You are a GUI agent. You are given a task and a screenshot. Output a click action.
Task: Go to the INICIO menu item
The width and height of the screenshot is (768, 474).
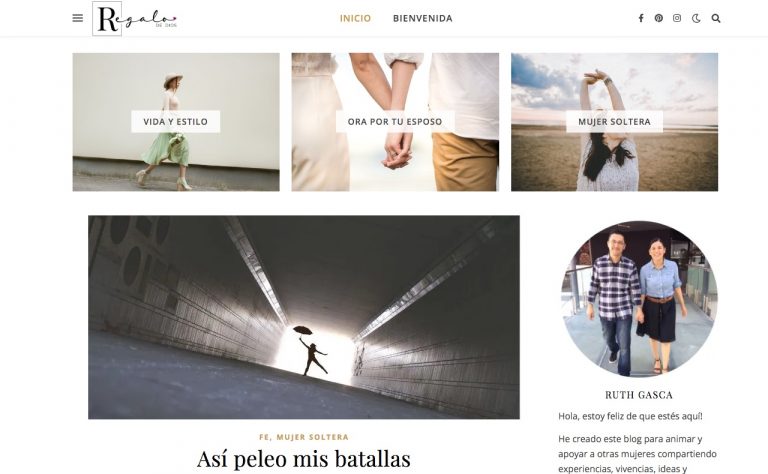click(x=356, y=18)
